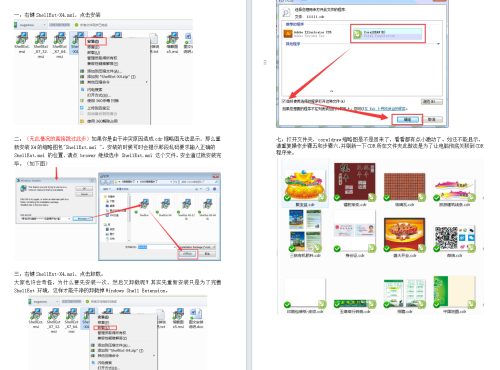The height and width of the screenshot is (370, 500).
Task: Open the 盛大开业.cdr red poster thumbnail
Action: point(404,235)
